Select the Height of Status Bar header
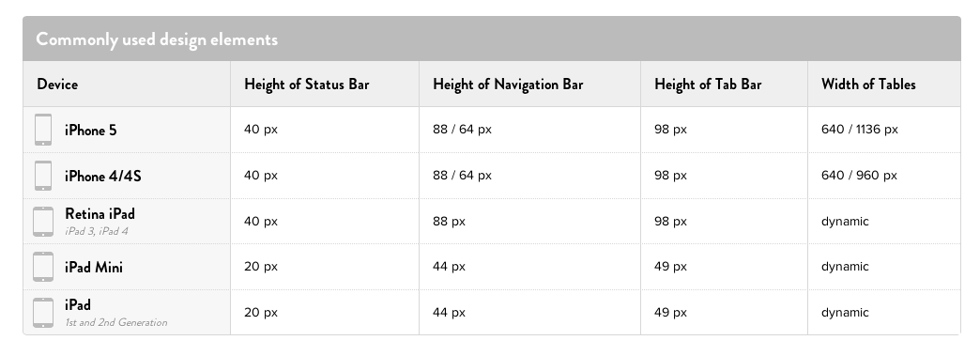The width and height of the screenshot is (980, 356). pyautogui.click(x=306, y=85)
